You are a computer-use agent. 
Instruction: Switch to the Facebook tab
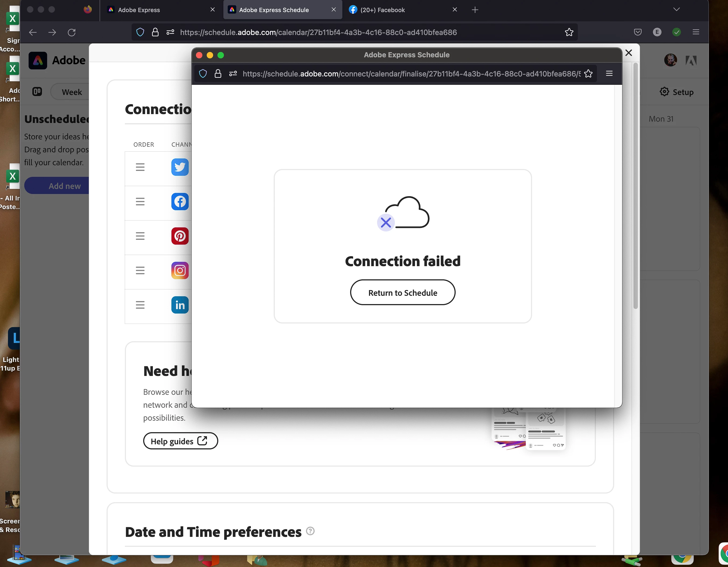coord(382,10)
